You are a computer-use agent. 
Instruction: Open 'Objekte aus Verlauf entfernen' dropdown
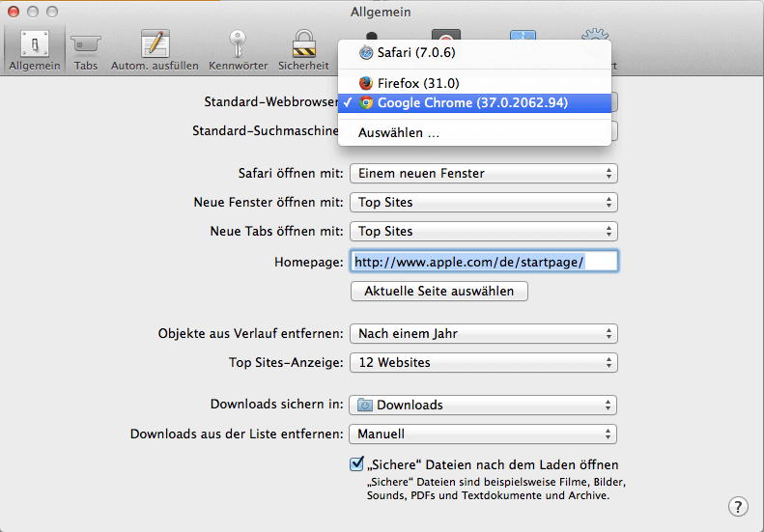click(x=483, y=334)
